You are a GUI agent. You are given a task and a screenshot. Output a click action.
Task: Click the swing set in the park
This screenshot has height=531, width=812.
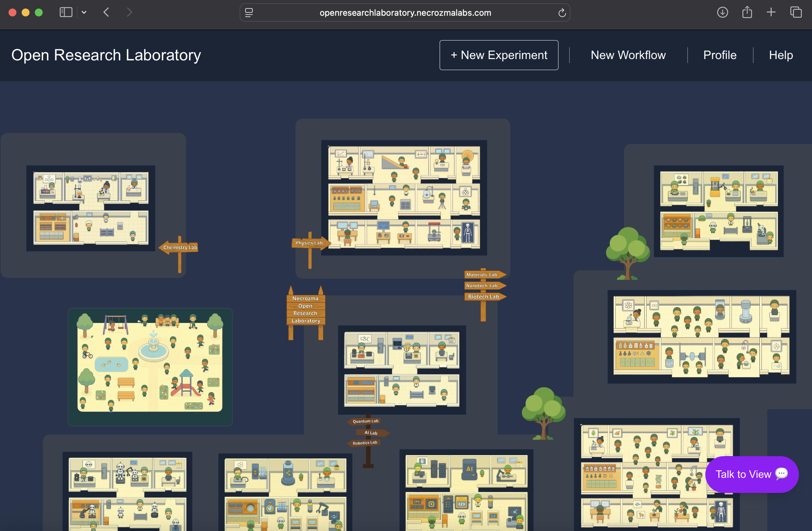click(x=116, y=324)
